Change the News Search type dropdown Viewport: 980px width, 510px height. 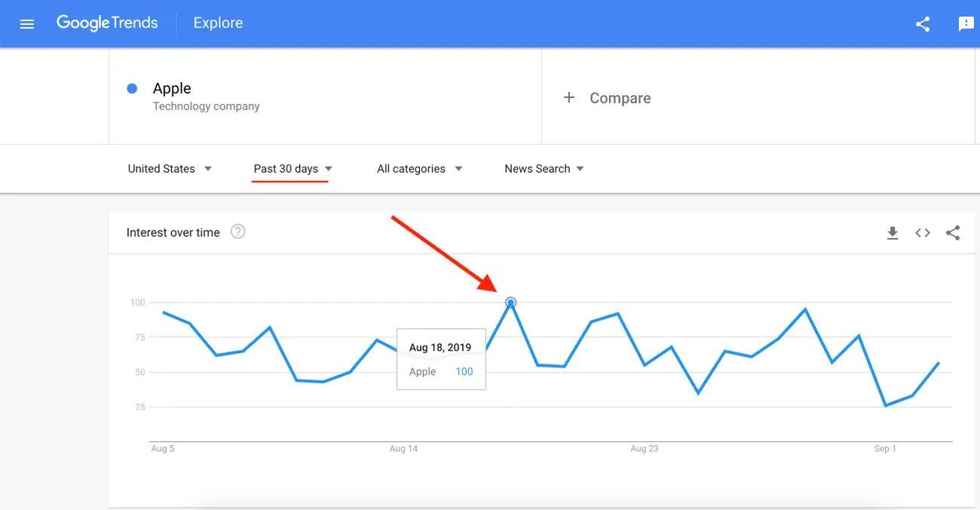point(544,169)
